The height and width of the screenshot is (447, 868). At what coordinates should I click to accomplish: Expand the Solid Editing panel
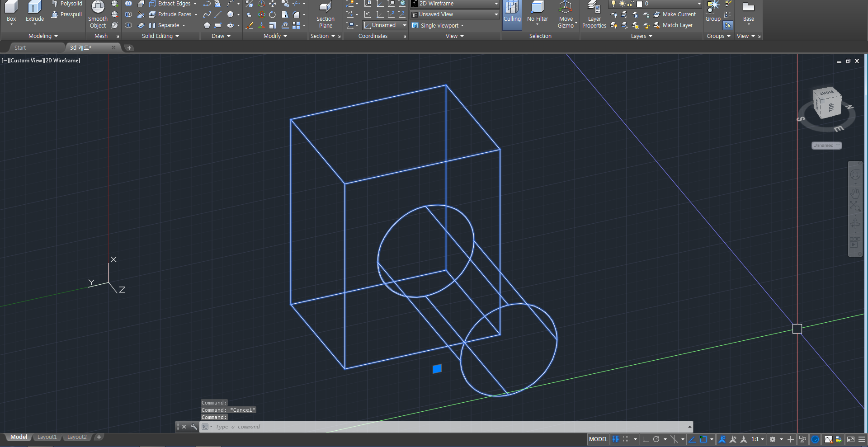[x=160, y=36]
